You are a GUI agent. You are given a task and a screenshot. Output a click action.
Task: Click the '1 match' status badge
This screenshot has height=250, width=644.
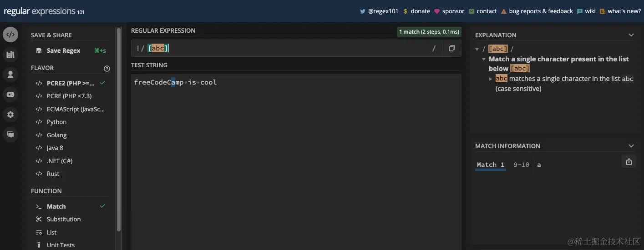(429, 32)
